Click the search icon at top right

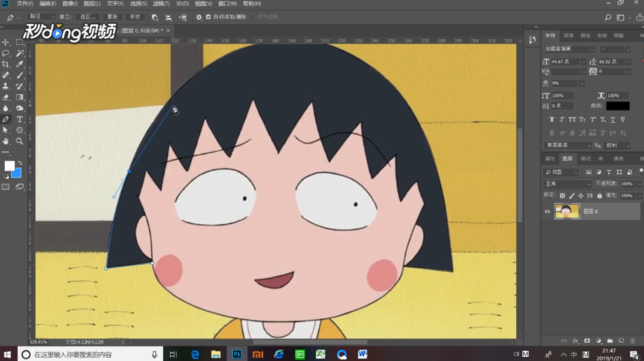click(x=608, y=17)
